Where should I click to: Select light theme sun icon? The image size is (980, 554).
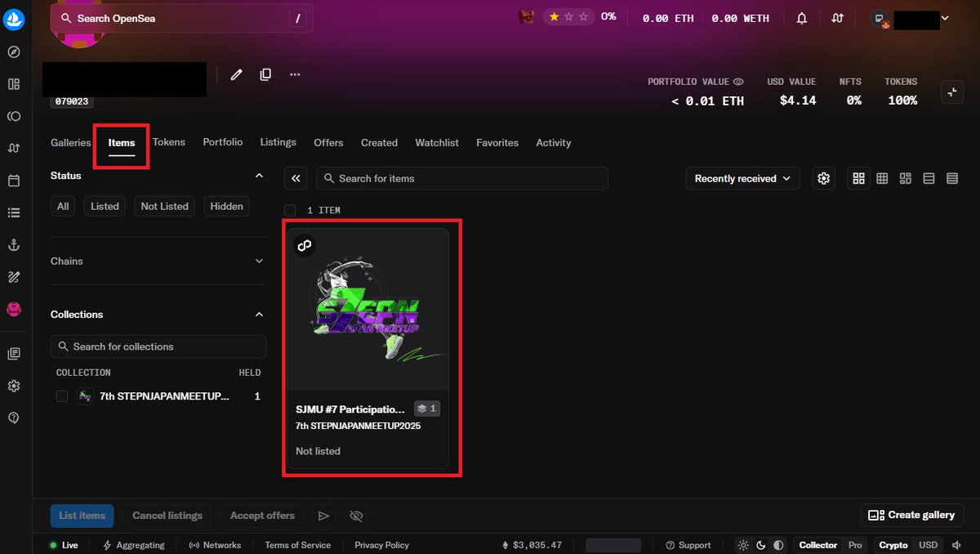click(742, 545)
